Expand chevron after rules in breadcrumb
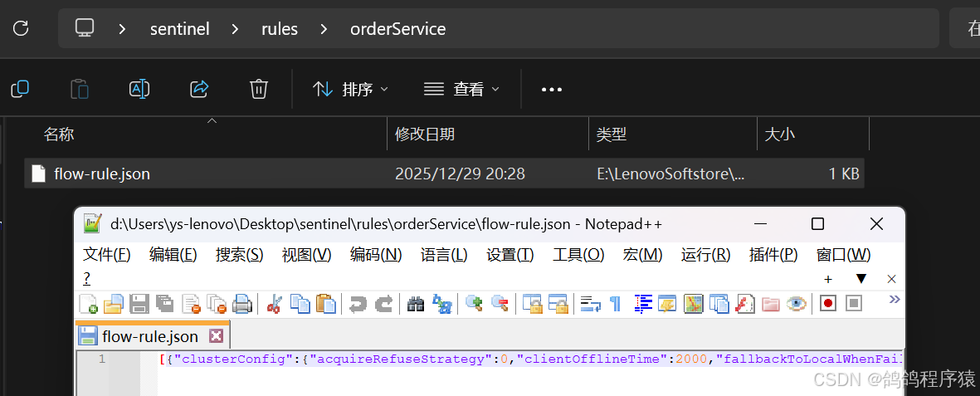Image resolution: width=980 pixels, height=396 pixels. pyautogui.click(x=324, y=29)
